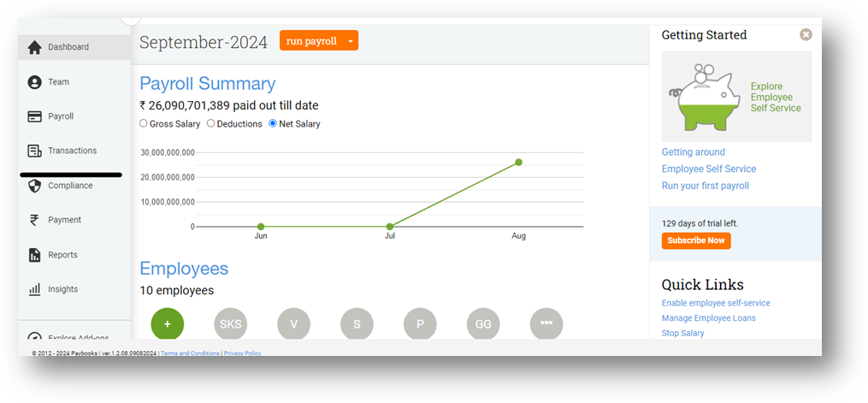Click the Explore Add-ons compass icon

(34, 336)
